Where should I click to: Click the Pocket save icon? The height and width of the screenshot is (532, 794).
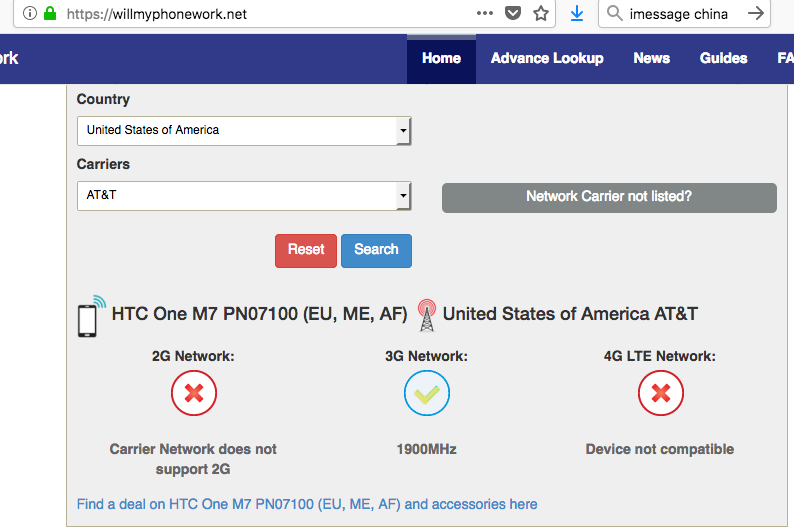point(513,14)
